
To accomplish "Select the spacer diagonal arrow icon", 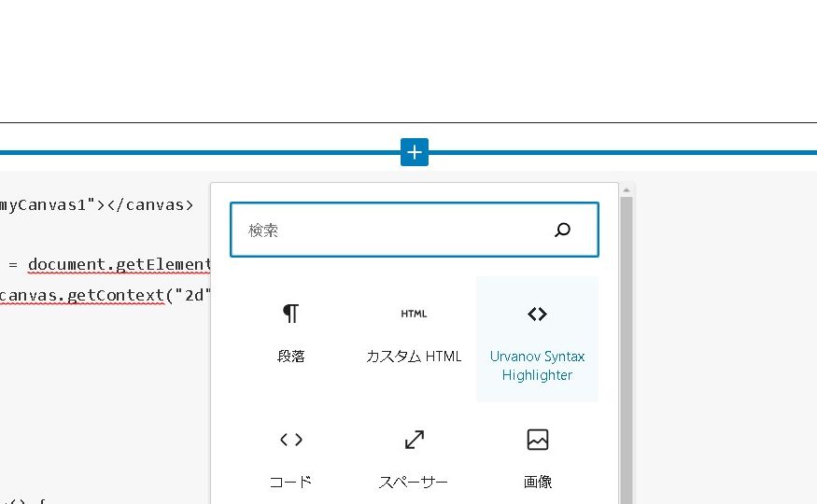I will pos(414,439).
